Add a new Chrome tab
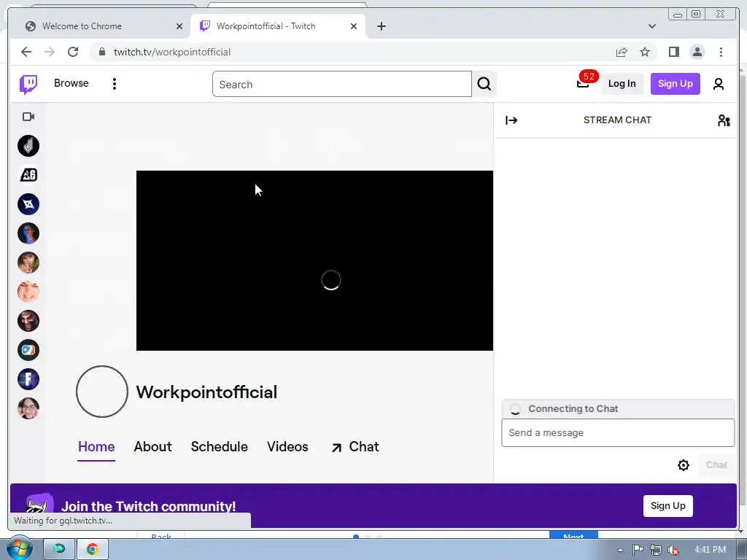Screen dimensions: 747x560 [381, 26]
